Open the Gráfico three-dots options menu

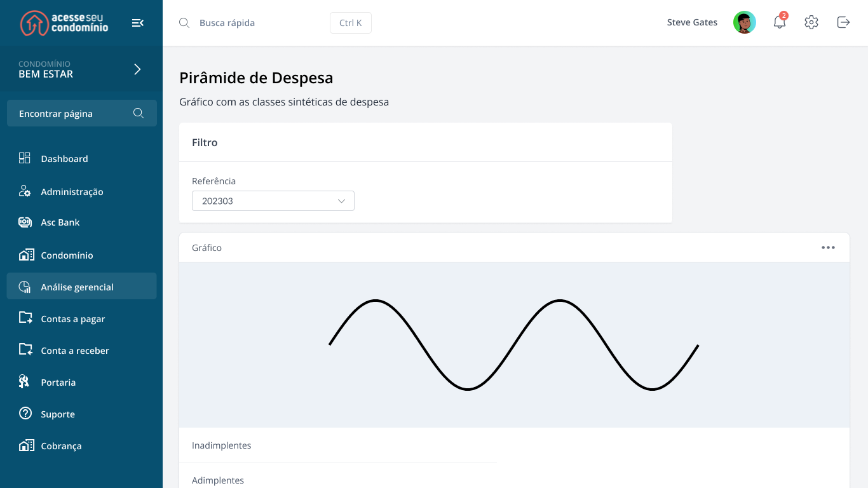pos(828,248)
